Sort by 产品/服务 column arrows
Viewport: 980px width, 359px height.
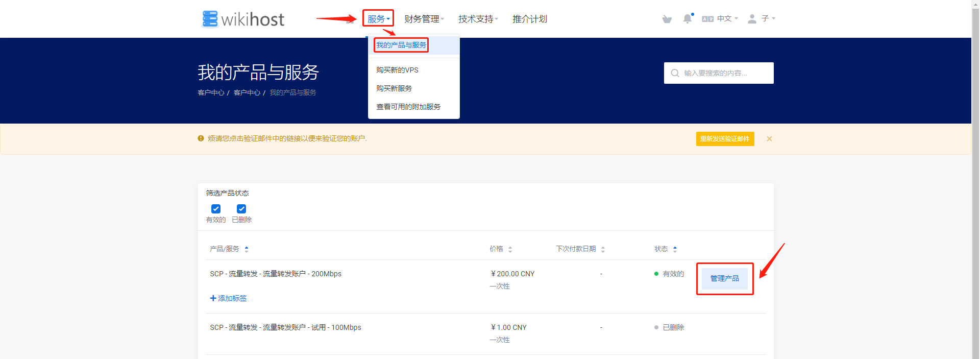tap(247, 249)
